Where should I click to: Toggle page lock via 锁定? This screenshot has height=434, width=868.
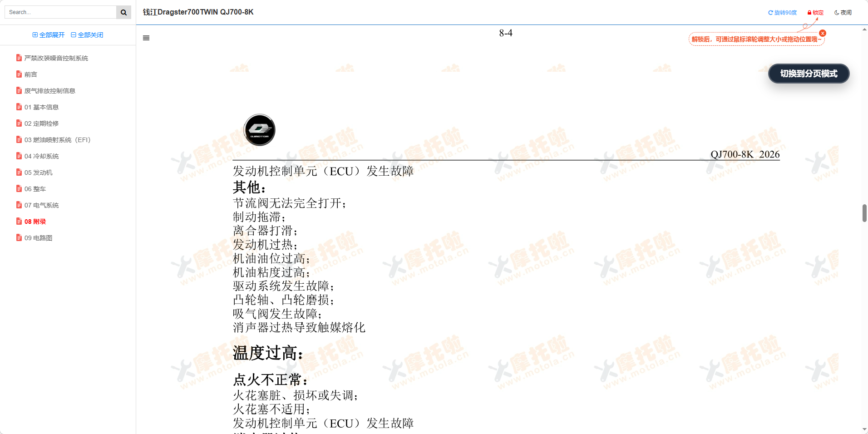point(816,12)
